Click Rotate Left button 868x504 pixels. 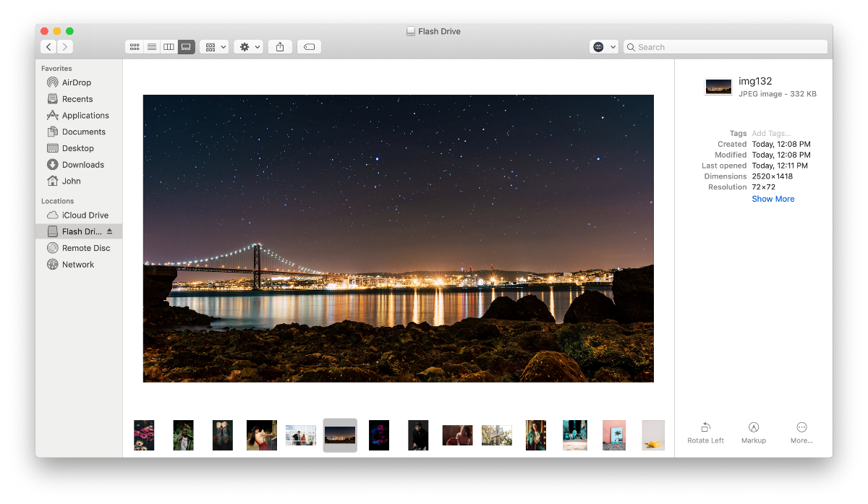[x=705, y=433]
